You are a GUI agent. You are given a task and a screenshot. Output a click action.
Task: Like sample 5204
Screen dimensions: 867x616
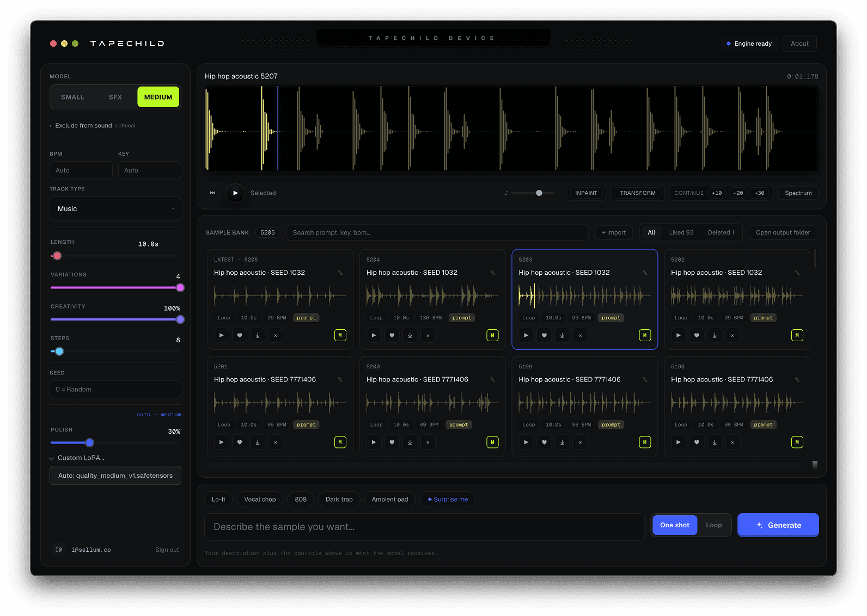(x=392, y=335)
